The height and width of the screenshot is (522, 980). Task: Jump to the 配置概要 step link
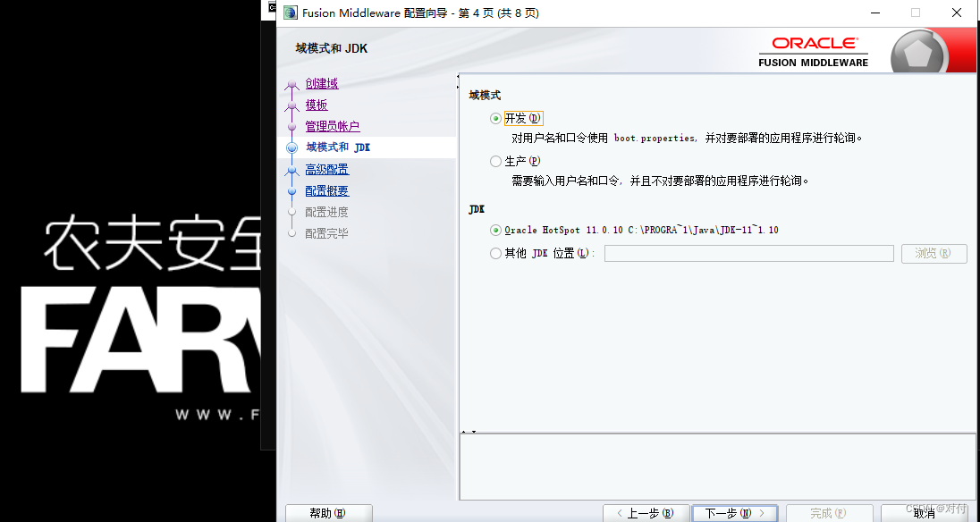tap(327, 191)
